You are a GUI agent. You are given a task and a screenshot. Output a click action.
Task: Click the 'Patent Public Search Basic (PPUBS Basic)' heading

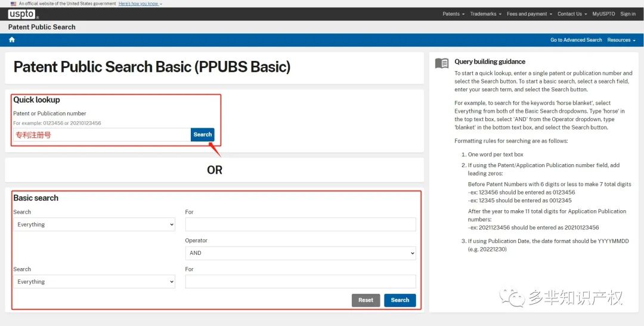tap(152, 67)
